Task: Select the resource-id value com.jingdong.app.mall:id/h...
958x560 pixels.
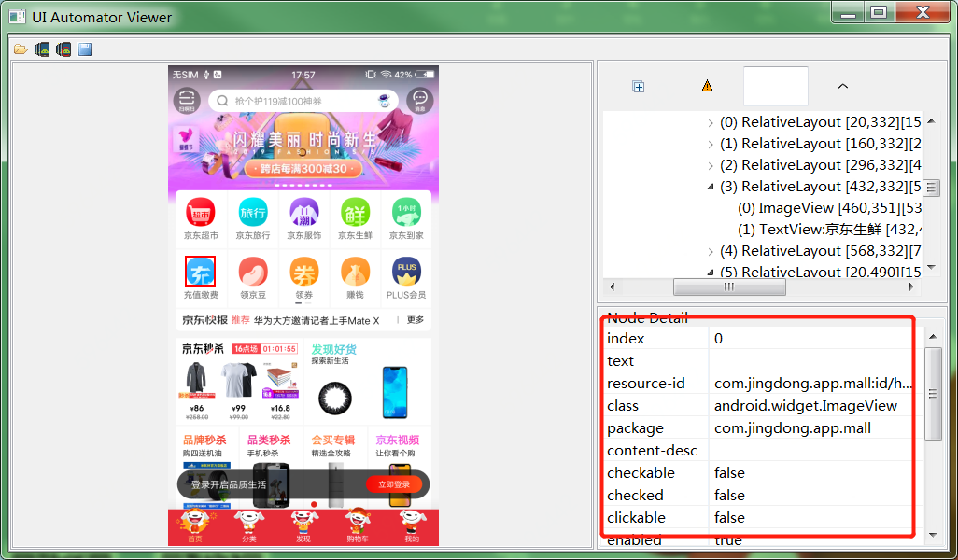Action: tap(813, 384)
